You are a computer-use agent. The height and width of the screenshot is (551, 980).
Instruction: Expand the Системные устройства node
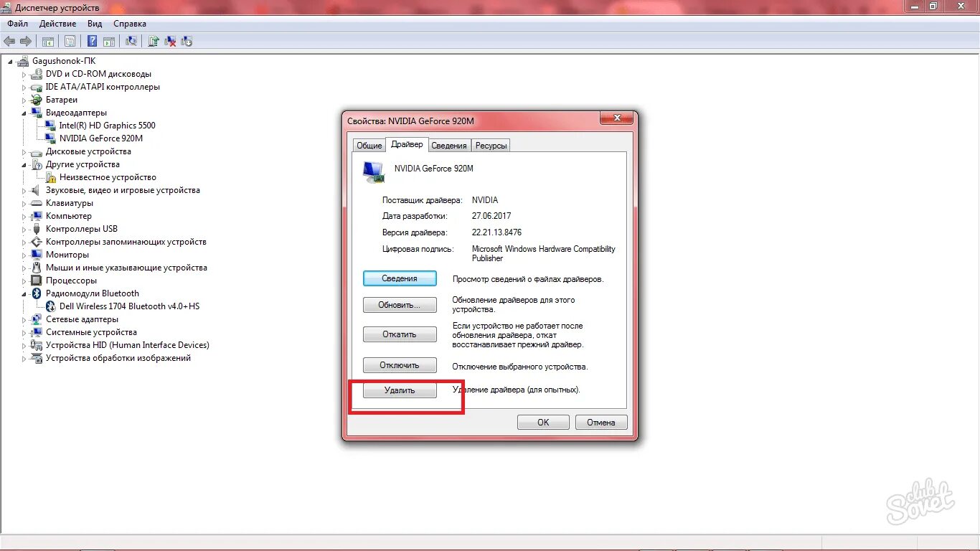(24, 332)
